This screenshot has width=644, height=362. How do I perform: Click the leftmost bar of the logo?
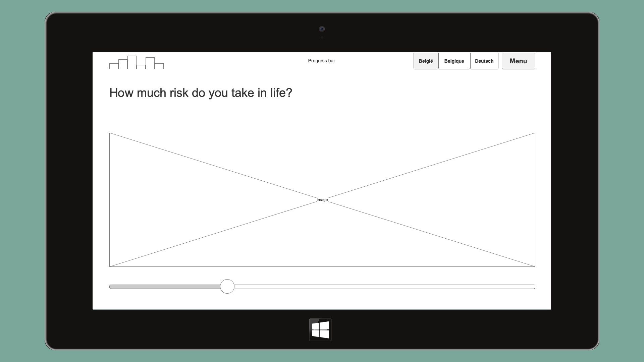click(114, 66)
